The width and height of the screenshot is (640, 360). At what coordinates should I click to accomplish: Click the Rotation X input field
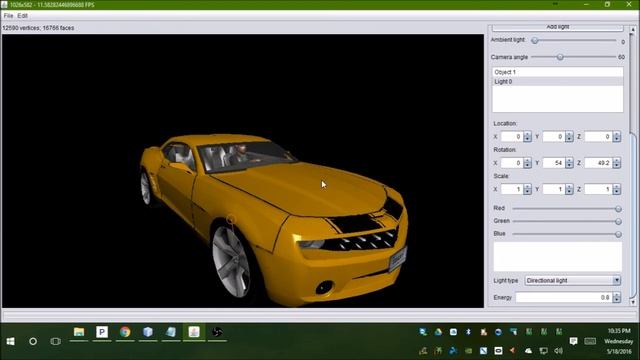point(511,163)
